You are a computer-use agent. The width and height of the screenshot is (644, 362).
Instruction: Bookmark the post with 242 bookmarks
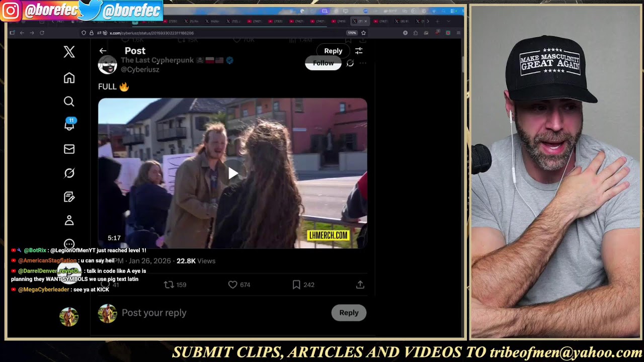(x=303, y=285)
